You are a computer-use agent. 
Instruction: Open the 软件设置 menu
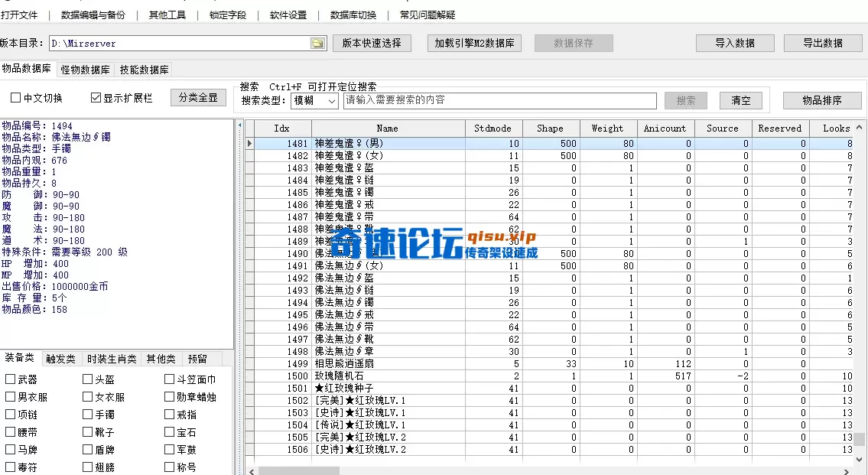pos(288,15)
